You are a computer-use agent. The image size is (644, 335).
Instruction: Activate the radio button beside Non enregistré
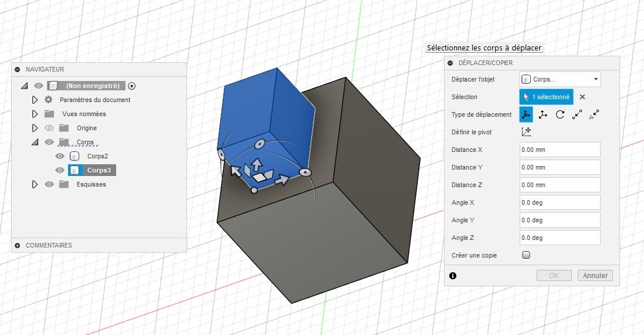(x=131, y=86)
